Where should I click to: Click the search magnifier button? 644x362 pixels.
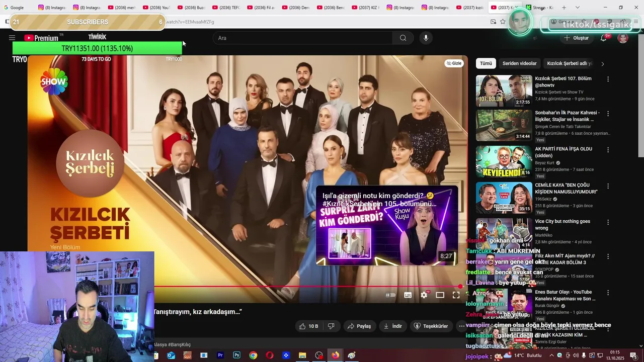pyautogui.click(x=403, y=38)
